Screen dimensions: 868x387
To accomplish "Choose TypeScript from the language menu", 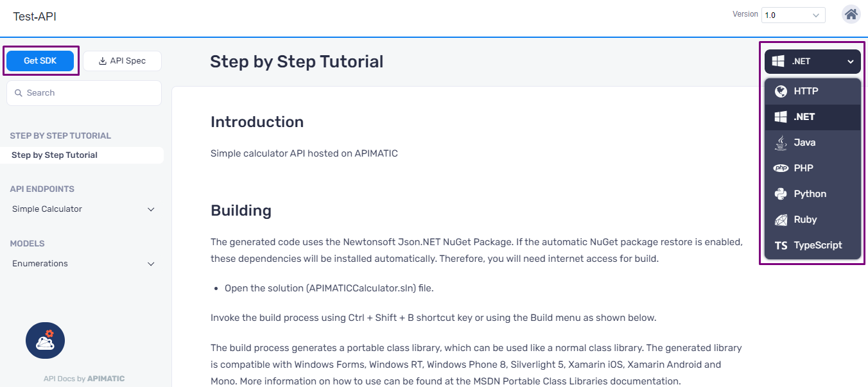I will 813,245.
